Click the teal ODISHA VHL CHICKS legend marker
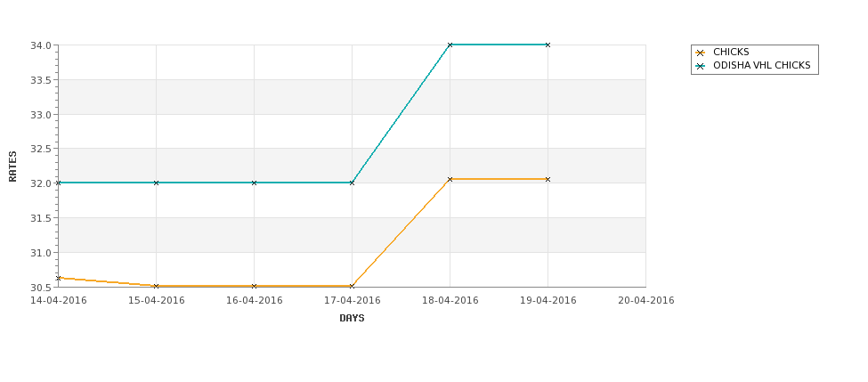The height and width of the screenshot is (382, 868). tap(701, 66)
